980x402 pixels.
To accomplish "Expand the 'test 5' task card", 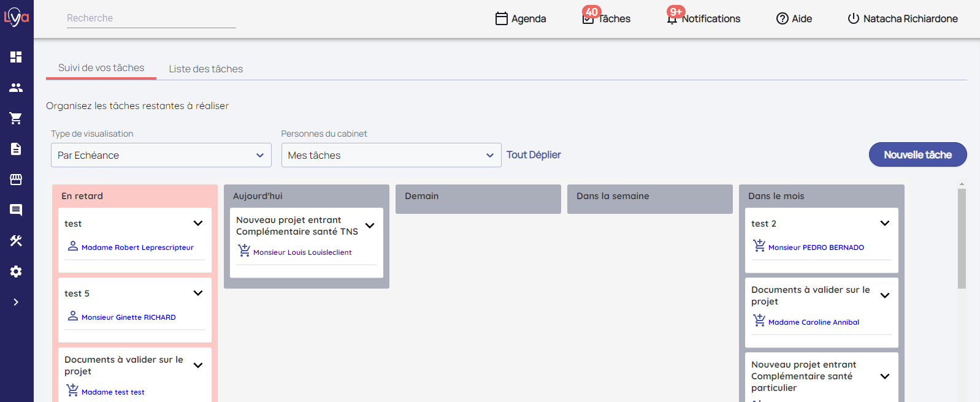I will 198,293.
